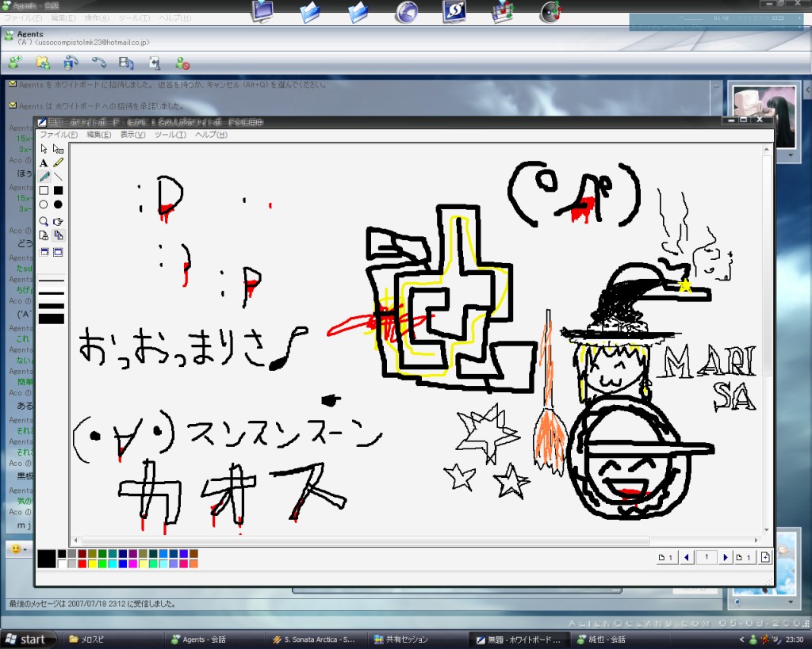812x649 pixels.
Task: Toggle the synchronize pages tool
Action: (59, 236)
